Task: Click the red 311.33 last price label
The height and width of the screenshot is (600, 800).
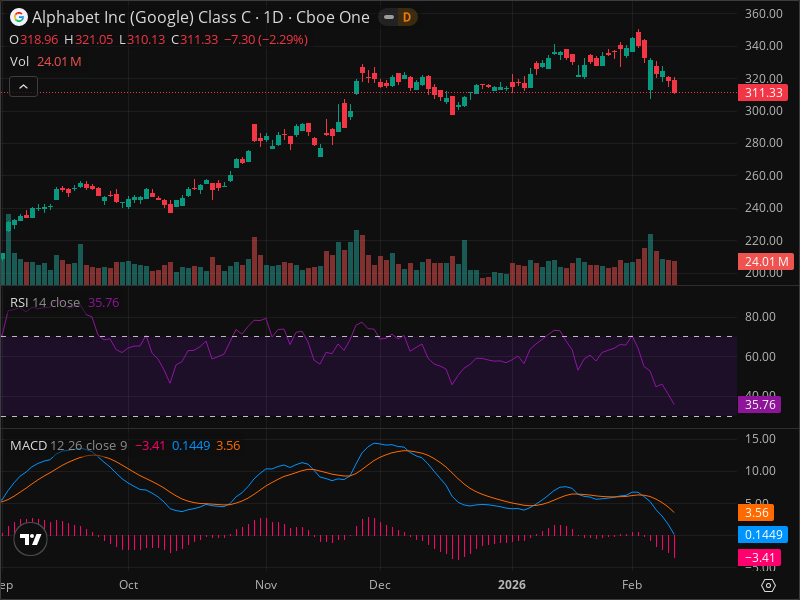Action: coord(763,93)
